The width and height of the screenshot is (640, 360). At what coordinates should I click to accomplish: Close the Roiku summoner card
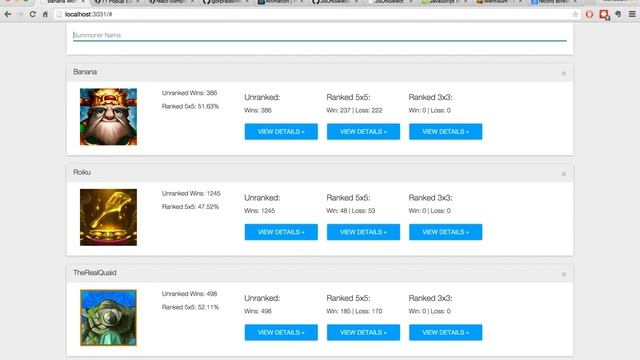[564, 174]
